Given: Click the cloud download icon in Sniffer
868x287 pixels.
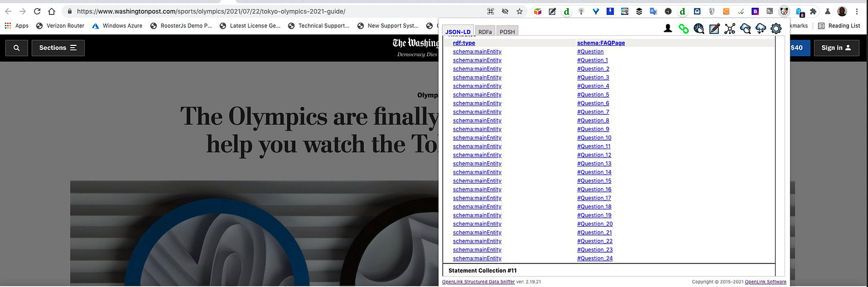Looking at the screenshot, I should pyautogui.click(x=761, y=28).
